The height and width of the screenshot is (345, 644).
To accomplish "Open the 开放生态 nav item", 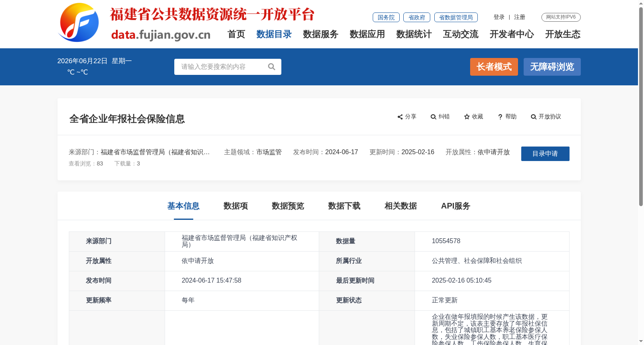I will [563, 34].
